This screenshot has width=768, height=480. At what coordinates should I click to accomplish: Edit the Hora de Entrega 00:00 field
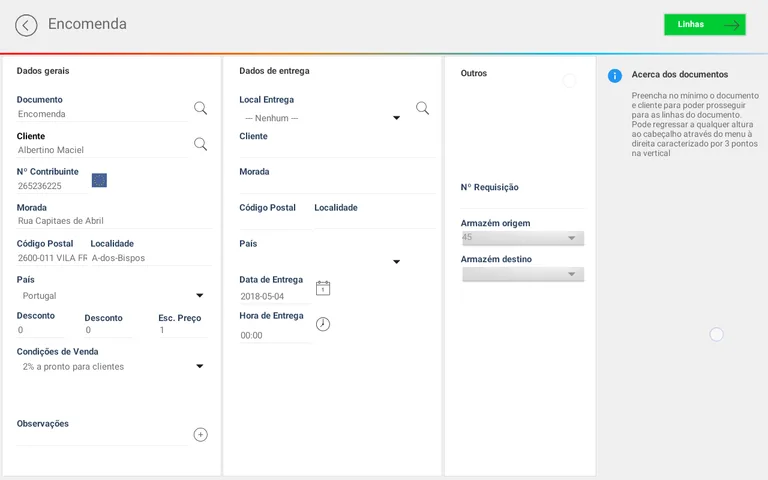click(275, 336)
